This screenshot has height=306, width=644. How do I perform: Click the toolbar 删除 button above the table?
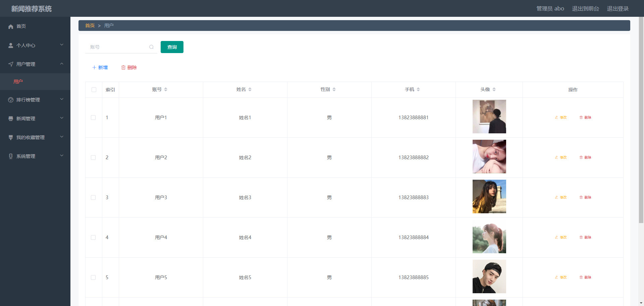(129, 68)
